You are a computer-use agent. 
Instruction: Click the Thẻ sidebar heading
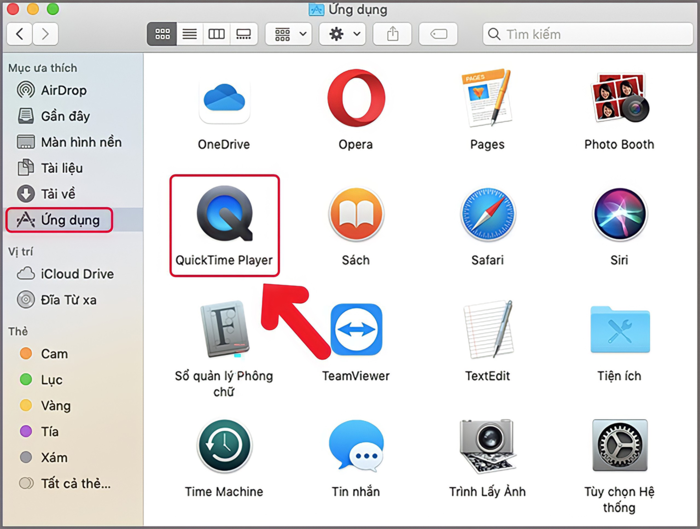coord(18,331)
